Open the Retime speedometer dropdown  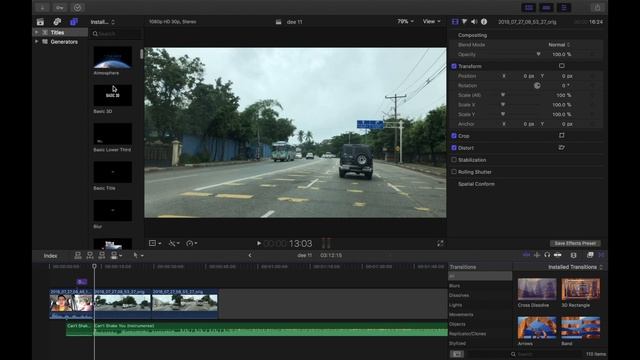(x=192, y=243)
